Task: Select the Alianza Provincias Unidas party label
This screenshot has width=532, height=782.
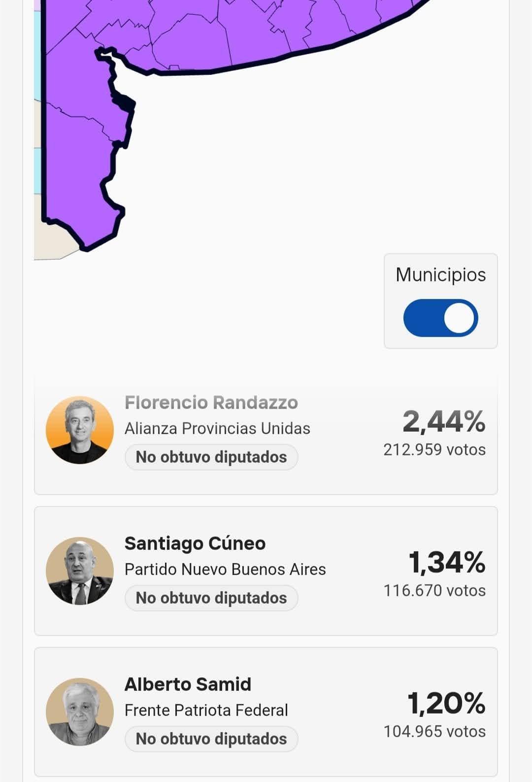Action: pyautogui.click(x=217, y=428)
